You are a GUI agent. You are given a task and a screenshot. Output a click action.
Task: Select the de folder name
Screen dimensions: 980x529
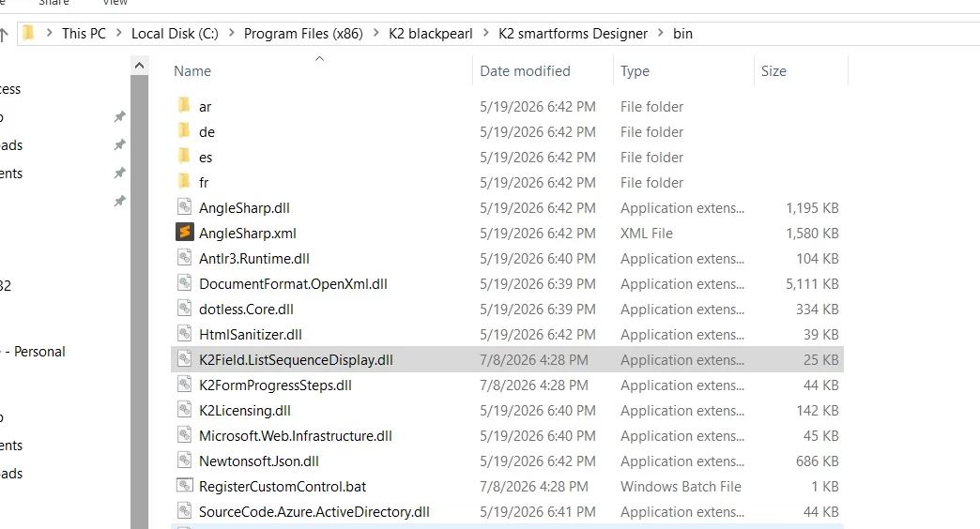pyautogui.click(x=207, y=132)
